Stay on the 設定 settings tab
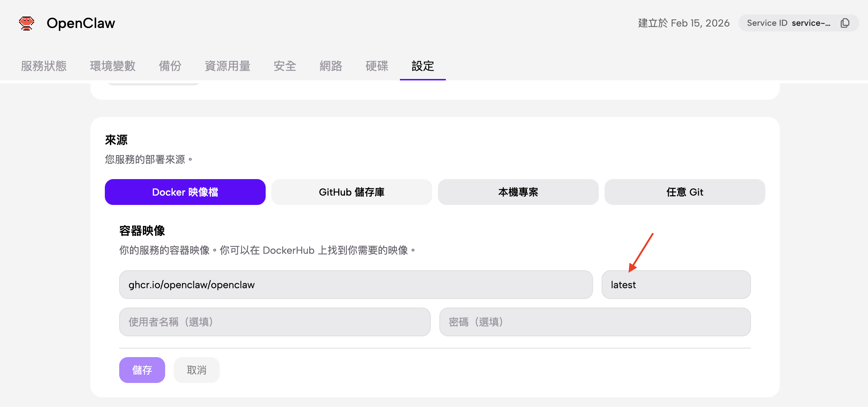The height and width of the screenshot is (407, 868). click(x=423, y=66)
